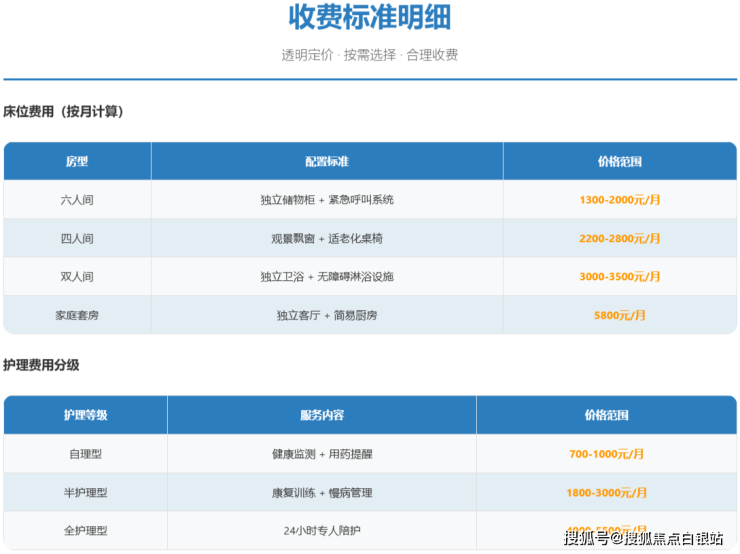Select the 透明定价 · 按需选择 · 合理收费 subtitle

pyautogui.click(x=369, y=55)
